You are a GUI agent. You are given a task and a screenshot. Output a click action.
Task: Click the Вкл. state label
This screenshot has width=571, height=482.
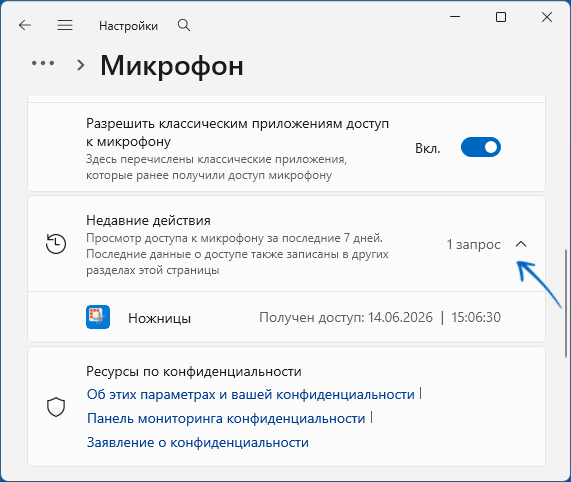coord(428,148)
